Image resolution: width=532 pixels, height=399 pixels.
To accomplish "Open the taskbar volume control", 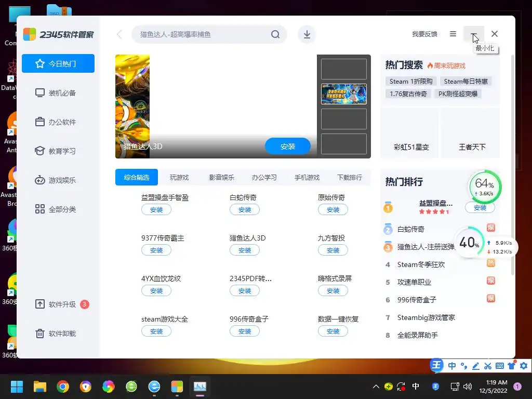I will [468, 386].
